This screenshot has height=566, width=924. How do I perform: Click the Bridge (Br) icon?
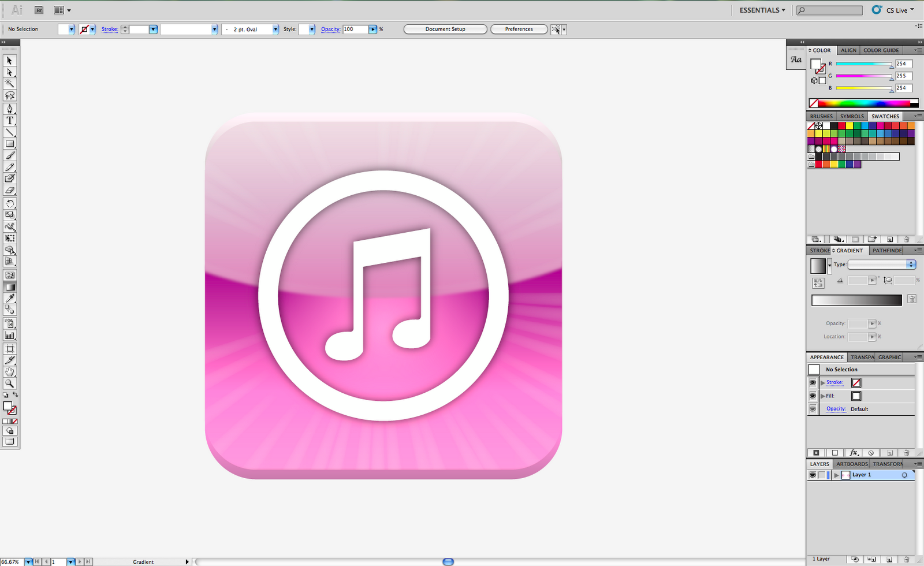coord(39,10)
